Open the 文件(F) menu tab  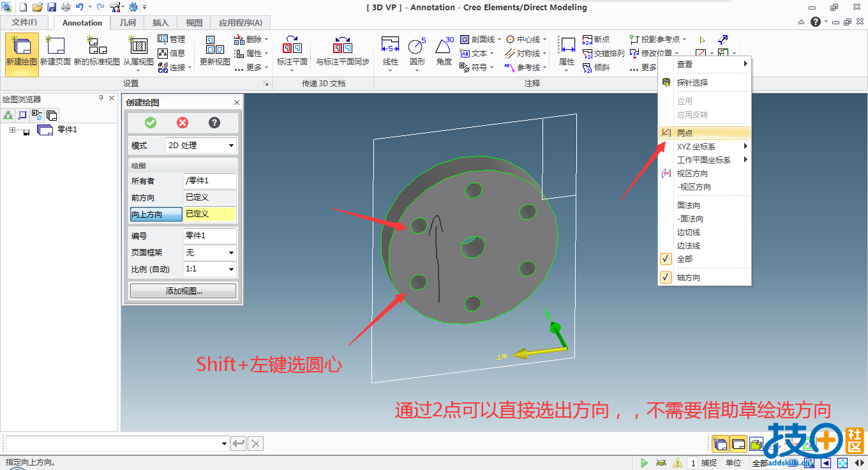24,22
